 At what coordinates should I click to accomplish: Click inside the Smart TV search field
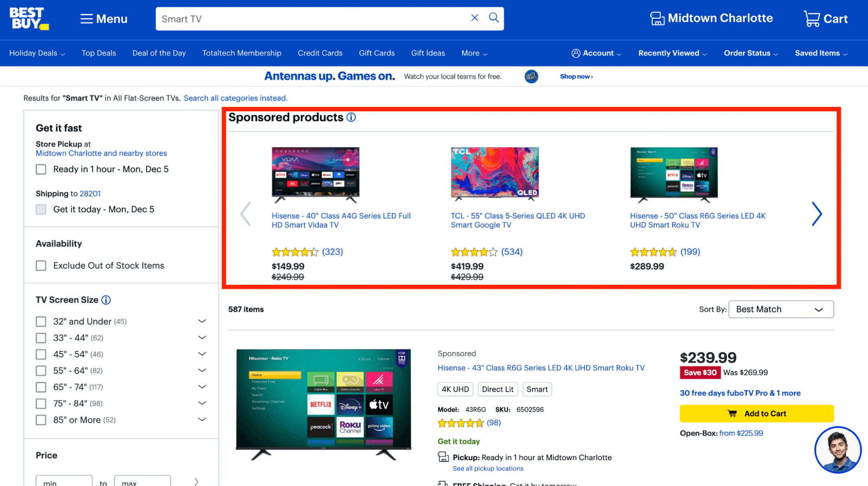304,18
